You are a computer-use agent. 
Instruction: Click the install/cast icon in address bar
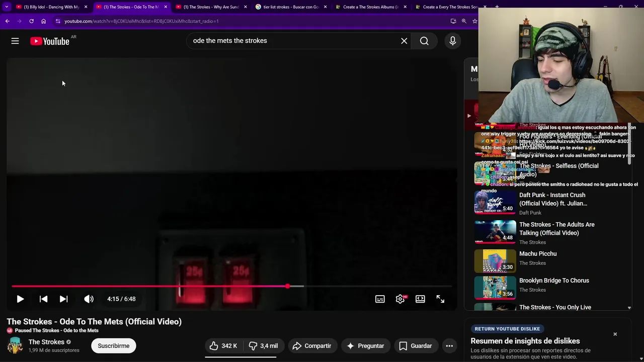click(453, 21)
